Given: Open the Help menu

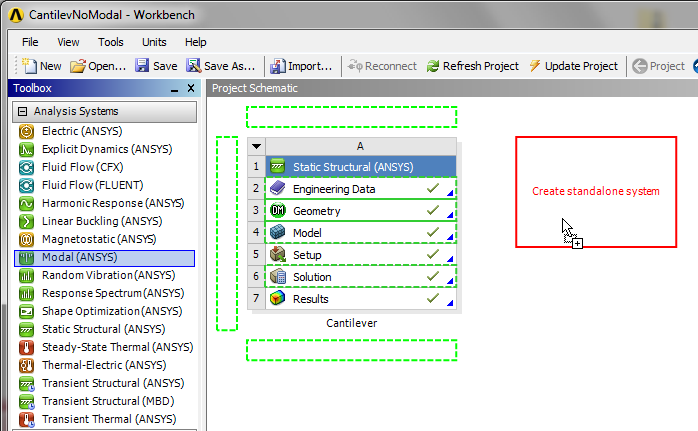Looking at the screenshot, I should (195, 42).
